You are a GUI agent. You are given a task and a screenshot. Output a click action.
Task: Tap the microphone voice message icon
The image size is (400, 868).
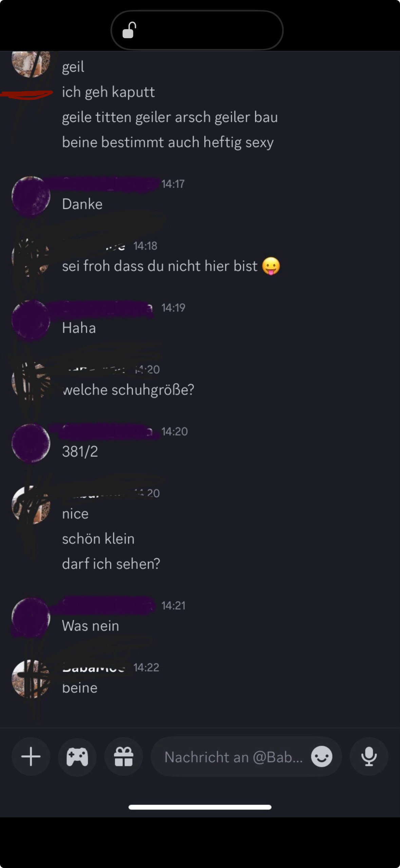pos(369,757)
